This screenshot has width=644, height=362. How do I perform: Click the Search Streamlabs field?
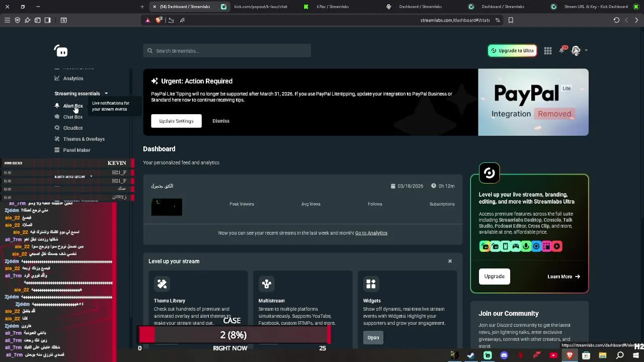point(227,51)
